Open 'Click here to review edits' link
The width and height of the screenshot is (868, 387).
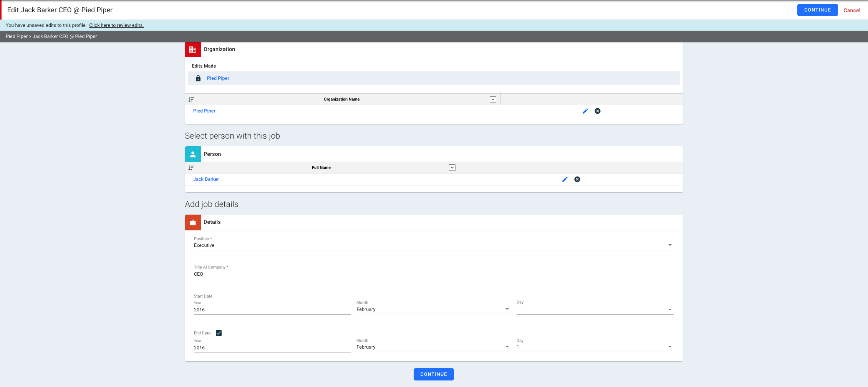(116, 25)
